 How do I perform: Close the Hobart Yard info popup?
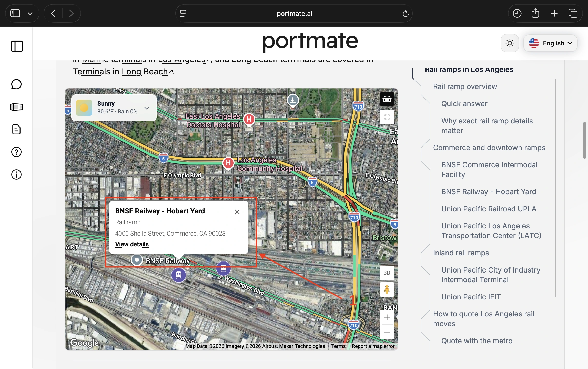coord(237,212)
